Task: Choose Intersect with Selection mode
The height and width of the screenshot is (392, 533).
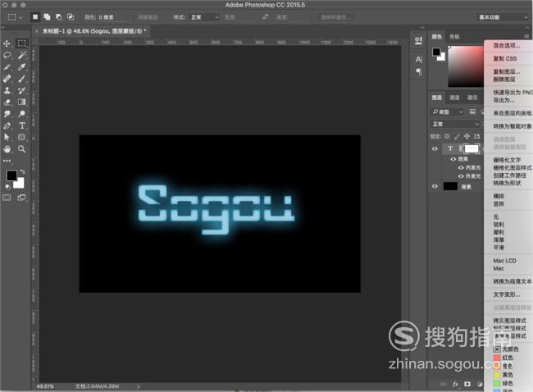Action: coord(71,16)
